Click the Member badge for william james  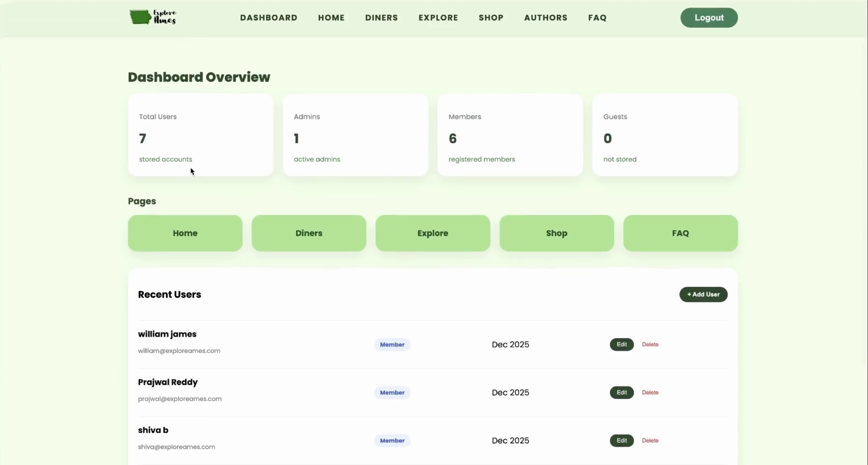pyautogui.click(x=392, y=345)
